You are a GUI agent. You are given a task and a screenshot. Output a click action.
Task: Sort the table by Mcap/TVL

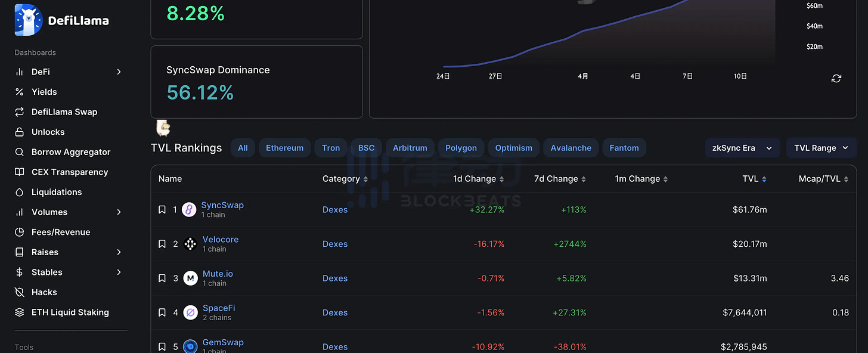824,179
